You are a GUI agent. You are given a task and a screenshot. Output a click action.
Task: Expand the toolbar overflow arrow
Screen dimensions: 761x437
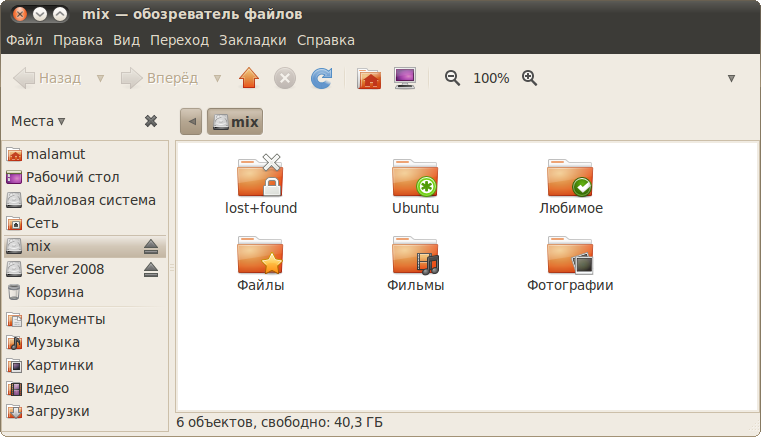731,78
